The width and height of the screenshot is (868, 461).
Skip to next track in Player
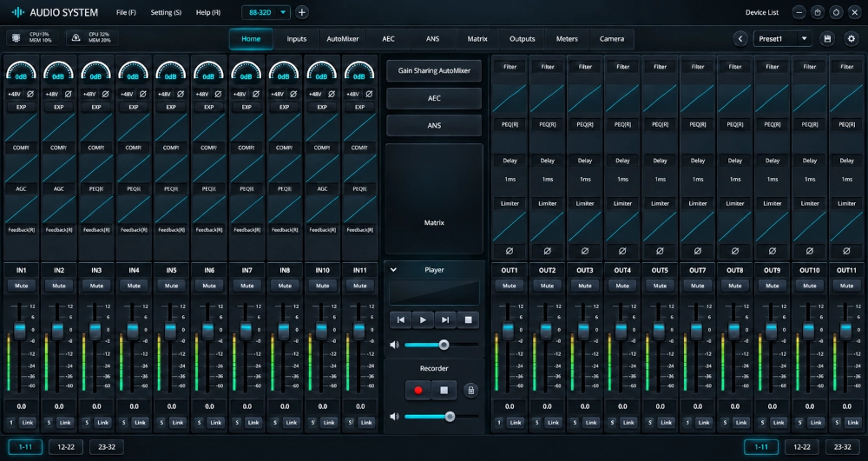445,319
